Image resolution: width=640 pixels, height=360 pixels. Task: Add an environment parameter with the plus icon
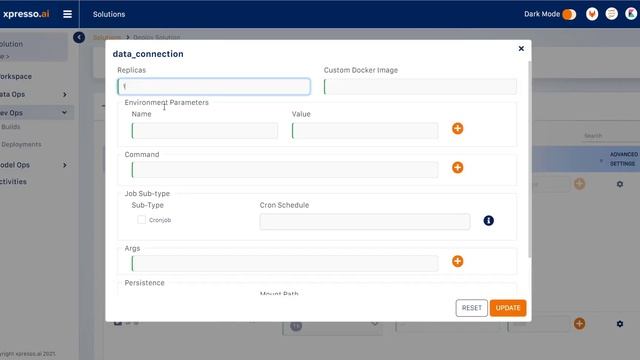pos(458,129)
